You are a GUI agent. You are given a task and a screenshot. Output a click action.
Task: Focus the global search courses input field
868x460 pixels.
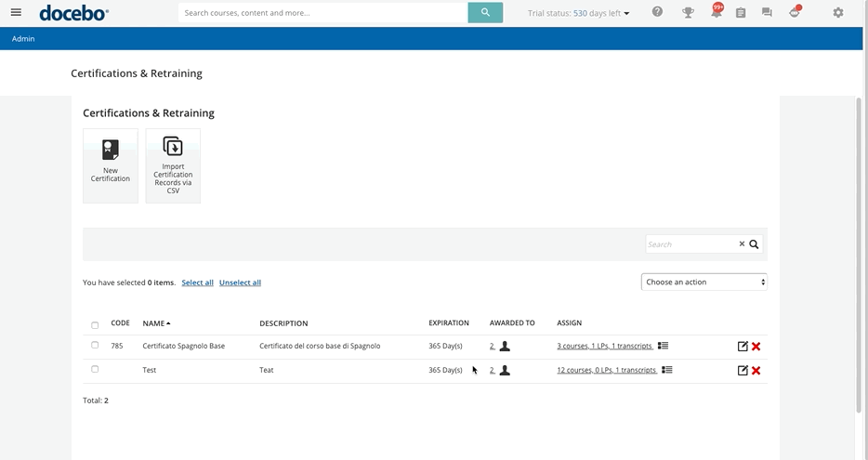322,12
